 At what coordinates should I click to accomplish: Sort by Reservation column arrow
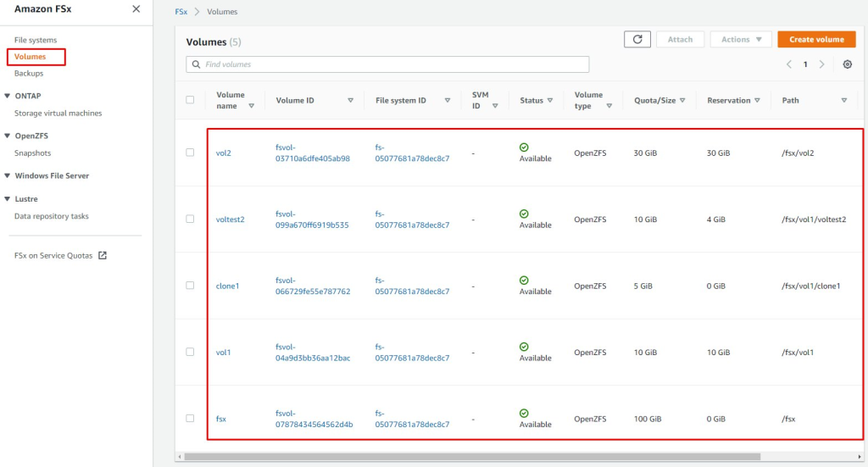click(757, 100)
